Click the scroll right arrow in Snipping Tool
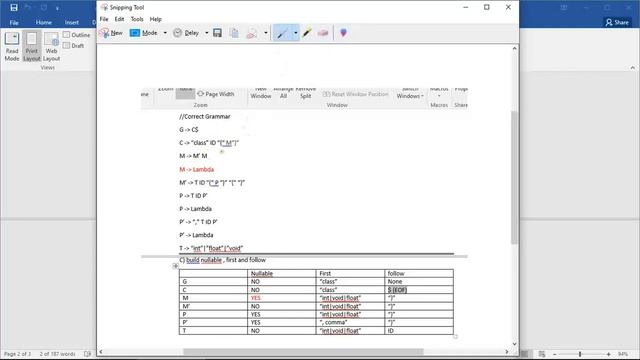The height and width of the screenshot is (360, 640). click(x=507, y=352)
